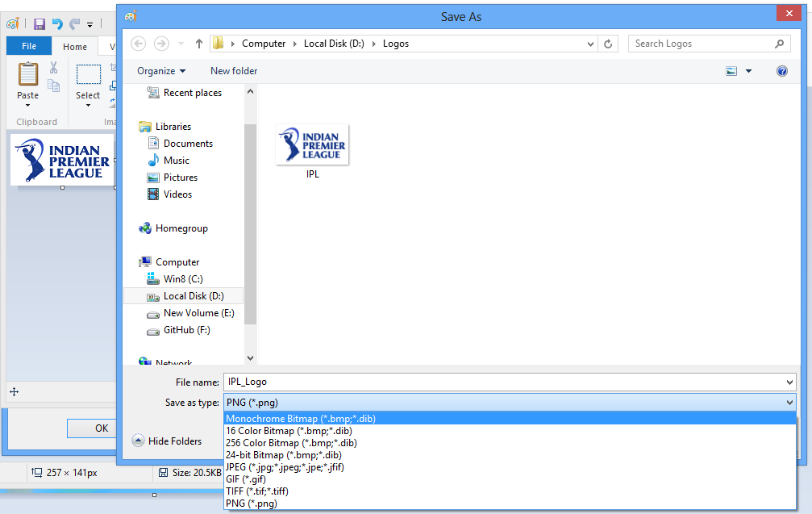This screenshot has width=812, height=514.
Task: Click Hide Folders button
Action: [168, 441]
